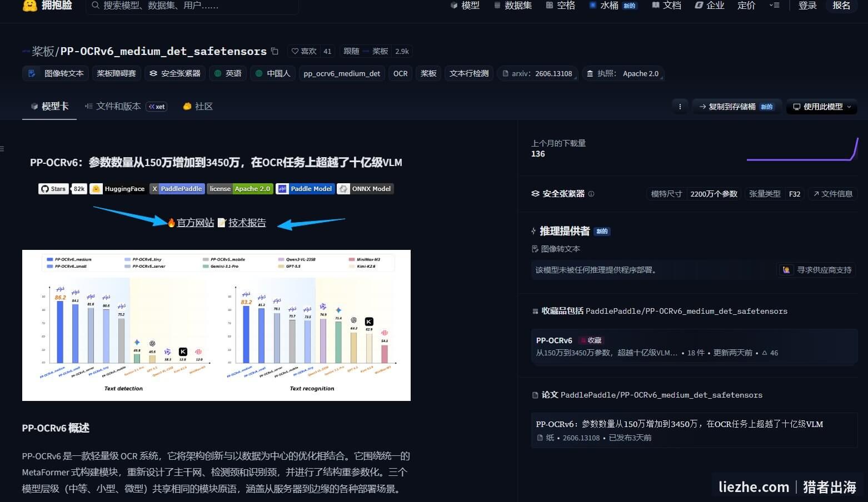868x502 pixels.
Task: Select the 桨板 tag next to OCR
Action: [x=428, y=73]
